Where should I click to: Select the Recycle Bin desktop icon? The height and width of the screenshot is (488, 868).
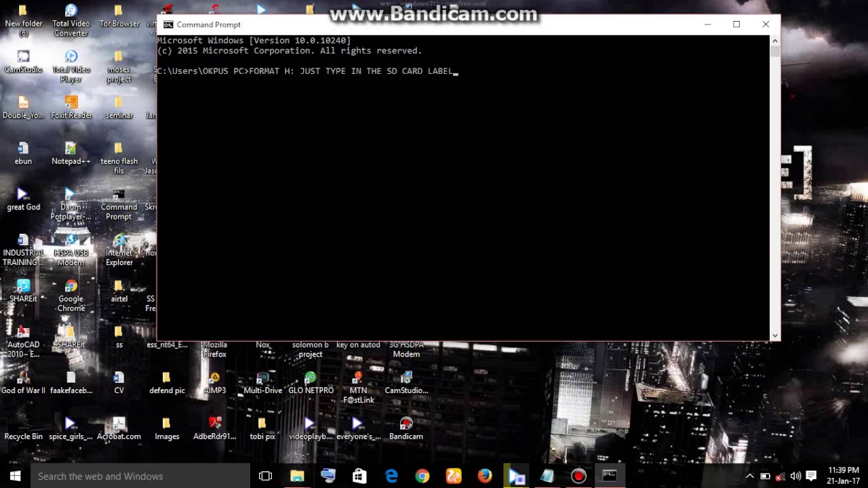coord(24,429)
